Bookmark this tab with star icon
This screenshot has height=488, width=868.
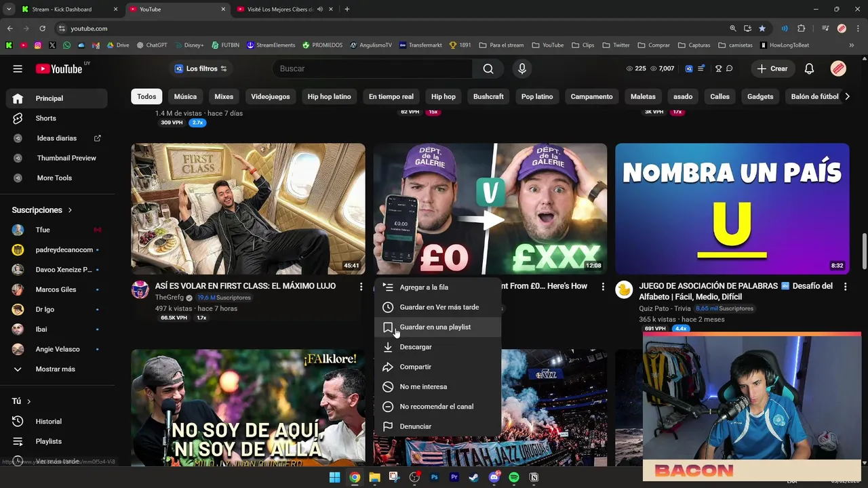pyautogui.click(x=762, y=28)
